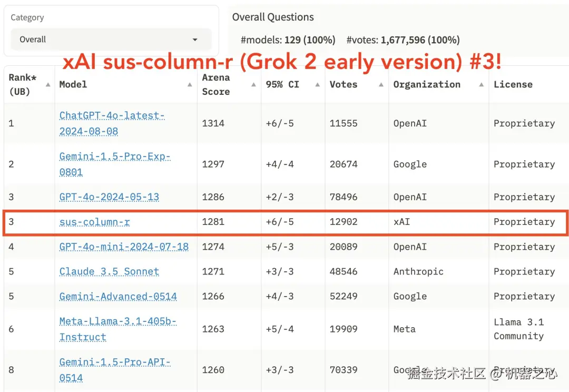Viewport: 569px width, 392px height.
Task: Open the Category Overall dropdown
Action: point(111,39)
